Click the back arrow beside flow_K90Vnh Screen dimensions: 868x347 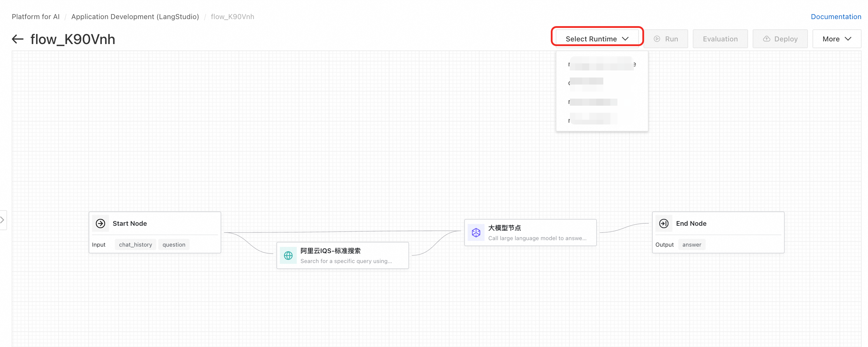pos(18,39)
